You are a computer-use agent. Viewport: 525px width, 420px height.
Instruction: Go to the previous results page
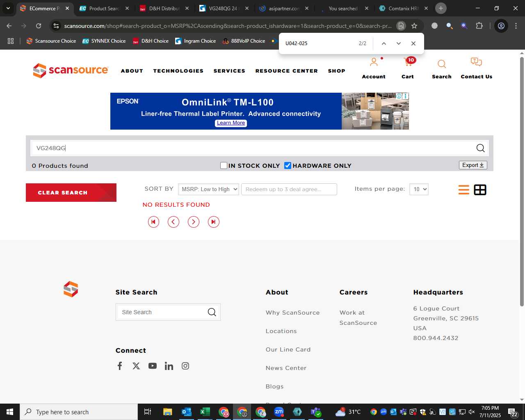[173, 222]
